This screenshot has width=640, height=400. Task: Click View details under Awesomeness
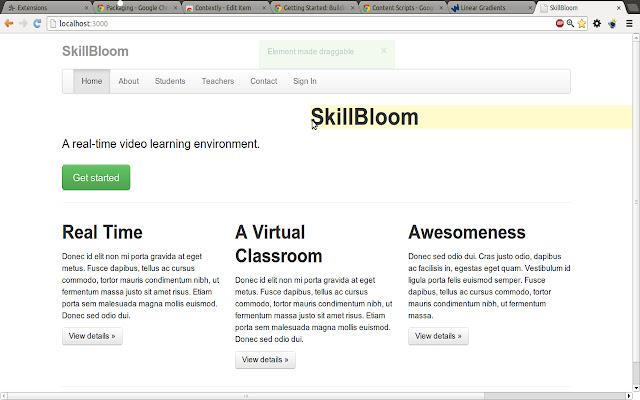[438, 336]
